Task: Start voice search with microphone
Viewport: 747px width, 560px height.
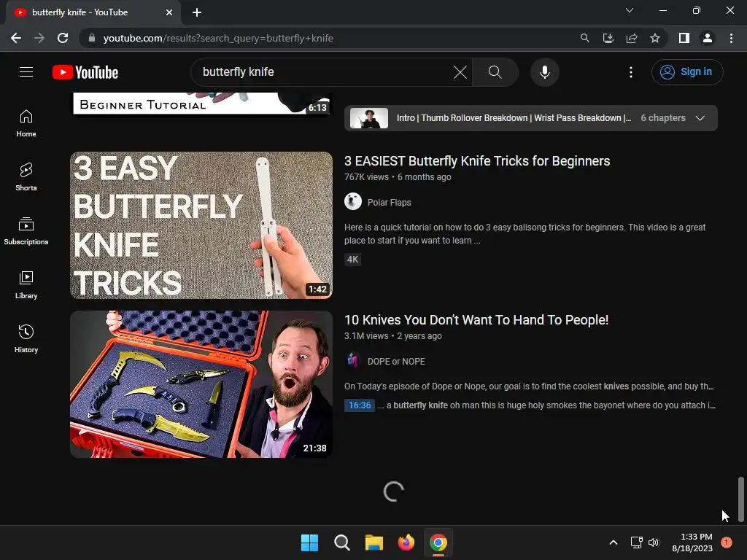Action: [544, 72]
